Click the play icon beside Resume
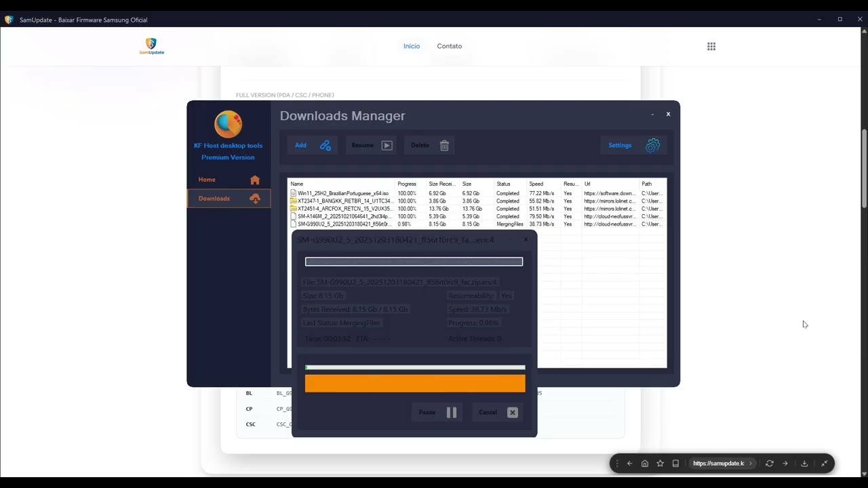The height and width of the screenshot is (488, 868). (387, 145)
